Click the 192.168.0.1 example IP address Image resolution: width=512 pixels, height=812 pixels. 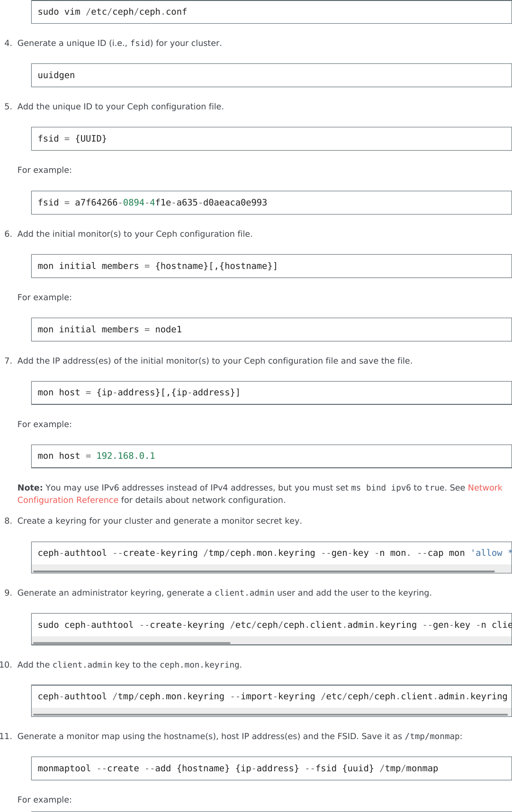point(126,456)
